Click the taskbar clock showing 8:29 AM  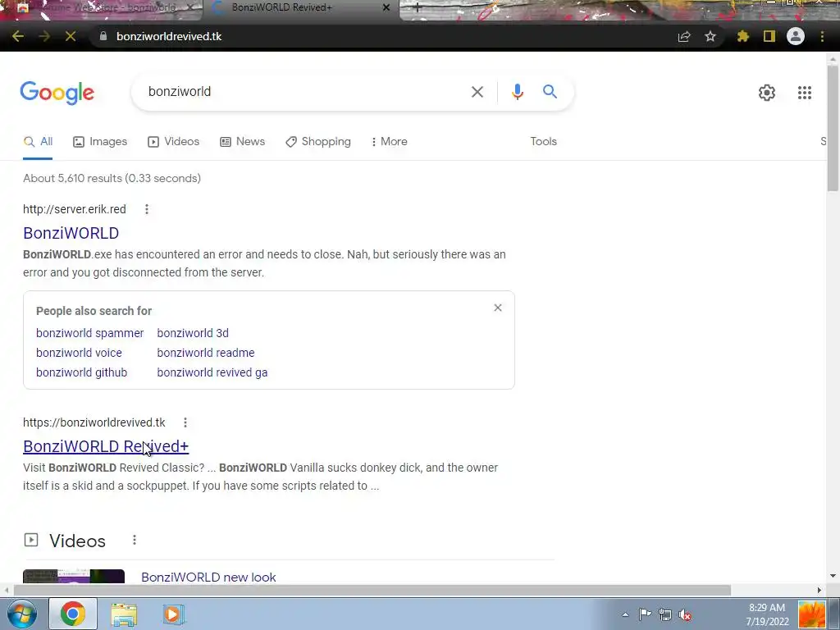tap(767, 614)
